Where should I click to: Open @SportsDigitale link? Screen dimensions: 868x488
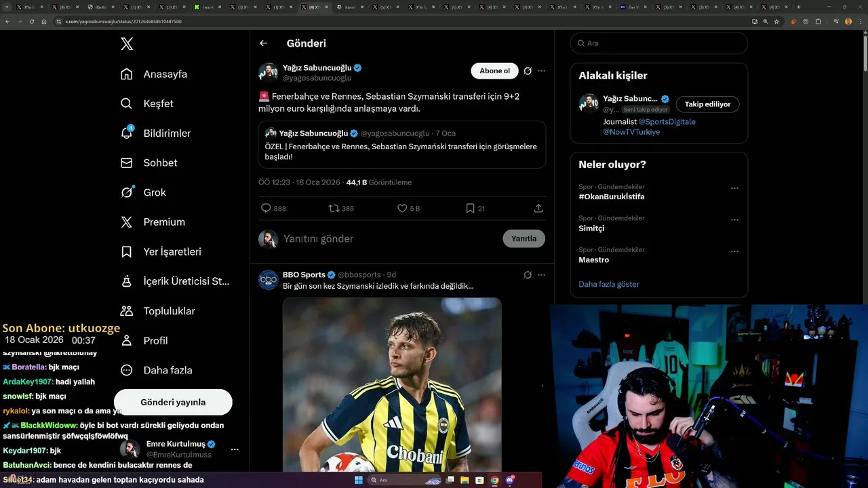click(x=667, y=122)
